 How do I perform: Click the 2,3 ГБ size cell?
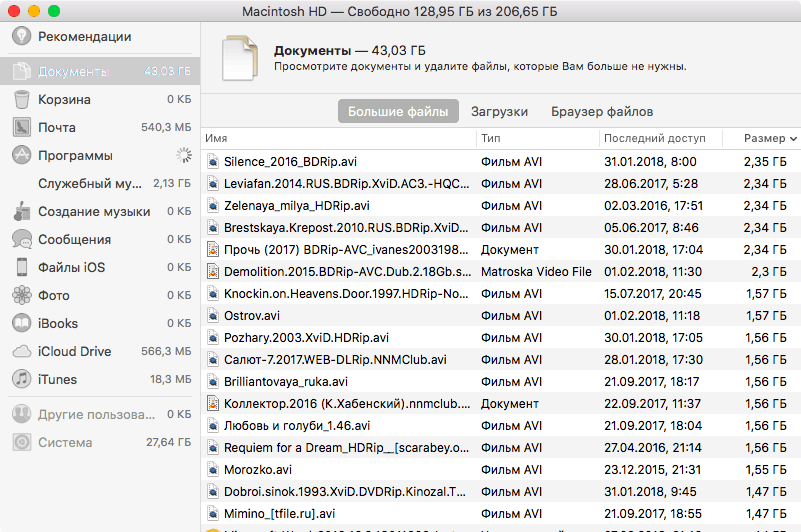point(769,271)
